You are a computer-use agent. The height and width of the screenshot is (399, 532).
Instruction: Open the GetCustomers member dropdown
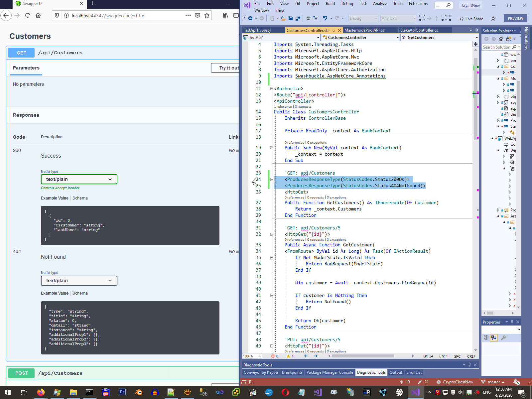439,38
